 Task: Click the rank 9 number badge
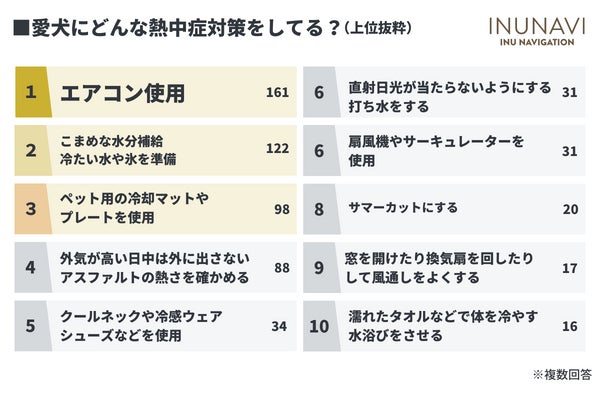click(x=320, y=267)
